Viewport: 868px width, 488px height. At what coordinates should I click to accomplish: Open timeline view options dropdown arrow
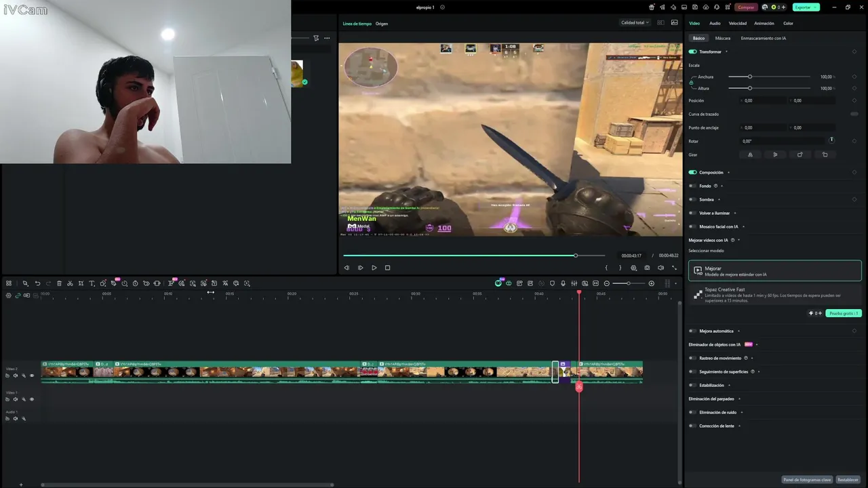[675, 283]
